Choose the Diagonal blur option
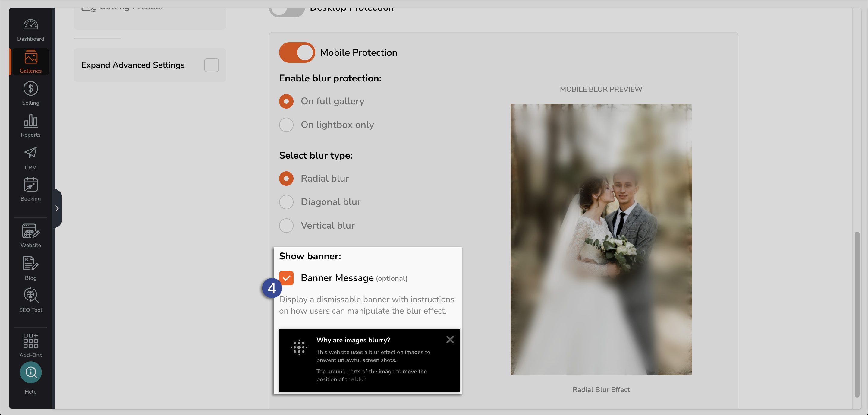868x415 pixels. click(x=286, y=202)
